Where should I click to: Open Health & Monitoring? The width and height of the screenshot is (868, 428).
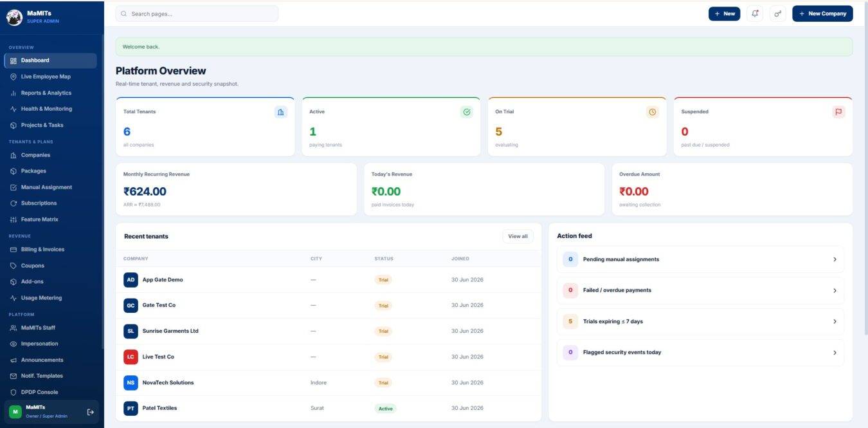[x=50, y=109]
